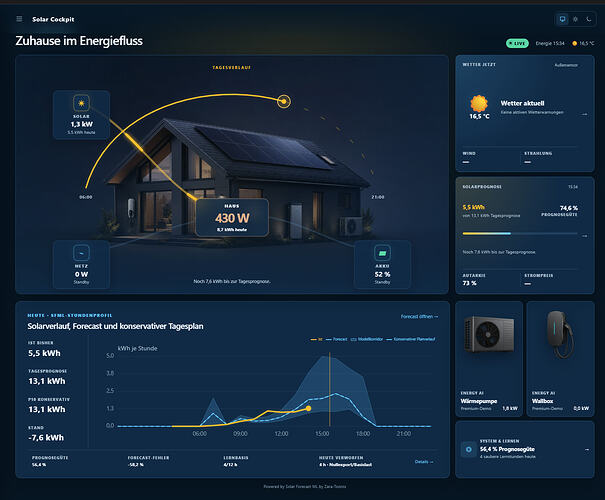Toggle the Forecast series in the chart legend

click(337, 339)
